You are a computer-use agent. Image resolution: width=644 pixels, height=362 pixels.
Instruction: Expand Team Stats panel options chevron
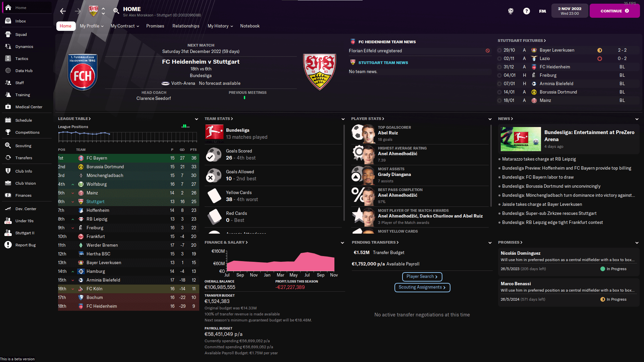coord(343,119)
